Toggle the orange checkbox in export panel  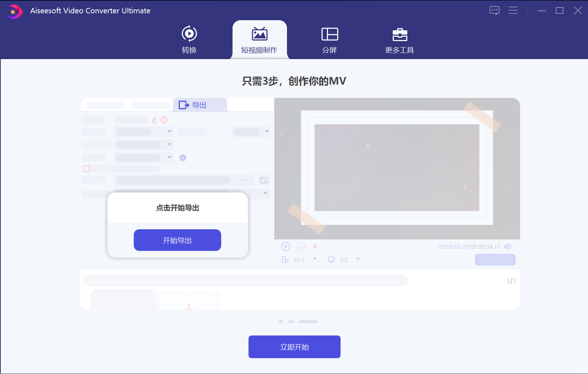pos(87,168)
